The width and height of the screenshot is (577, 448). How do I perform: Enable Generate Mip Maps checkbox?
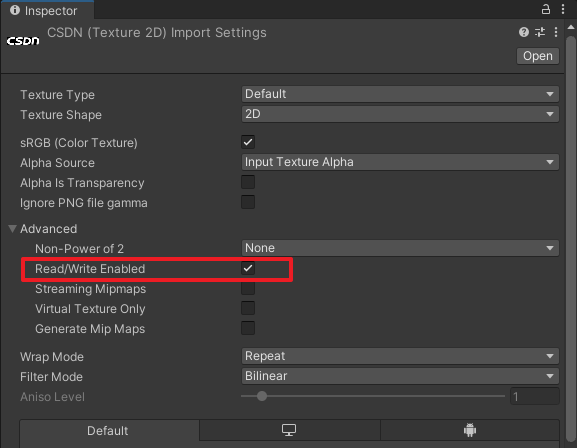tap(248, 328)
